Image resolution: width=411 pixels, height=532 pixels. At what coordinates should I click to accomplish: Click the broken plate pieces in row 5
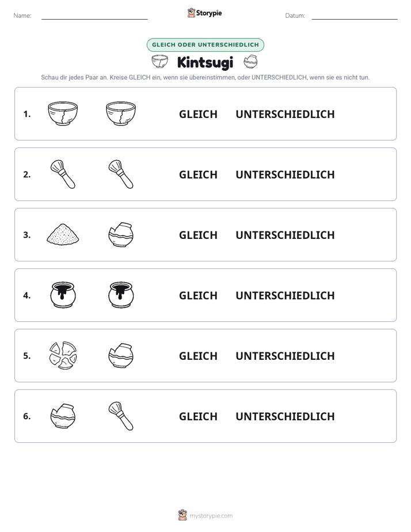pyautogui.click(x=63, y=355)
